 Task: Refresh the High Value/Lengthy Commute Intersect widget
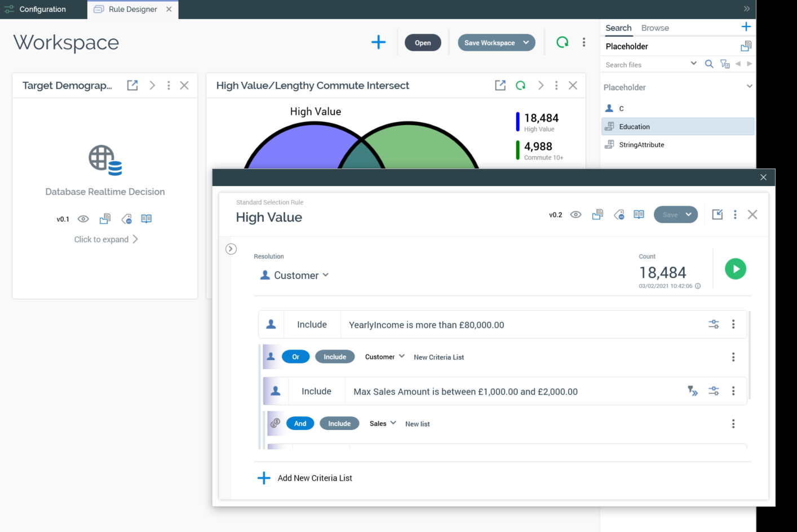click(520, 85)
